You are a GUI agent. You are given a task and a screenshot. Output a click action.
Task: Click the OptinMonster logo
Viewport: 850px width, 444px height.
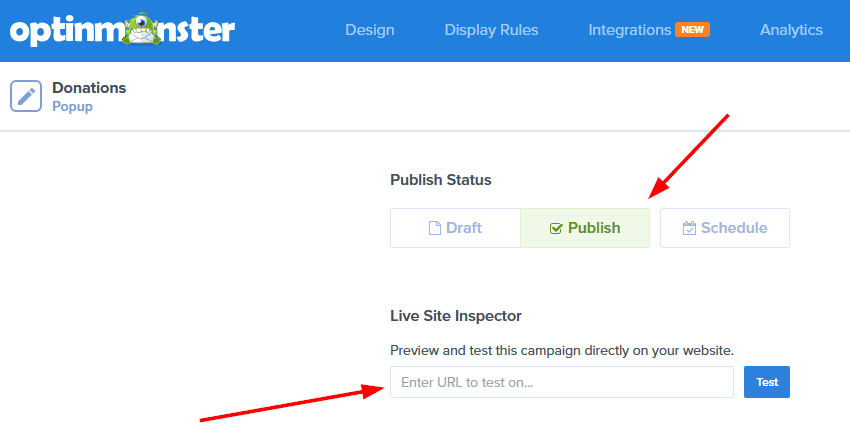(122, 30)
